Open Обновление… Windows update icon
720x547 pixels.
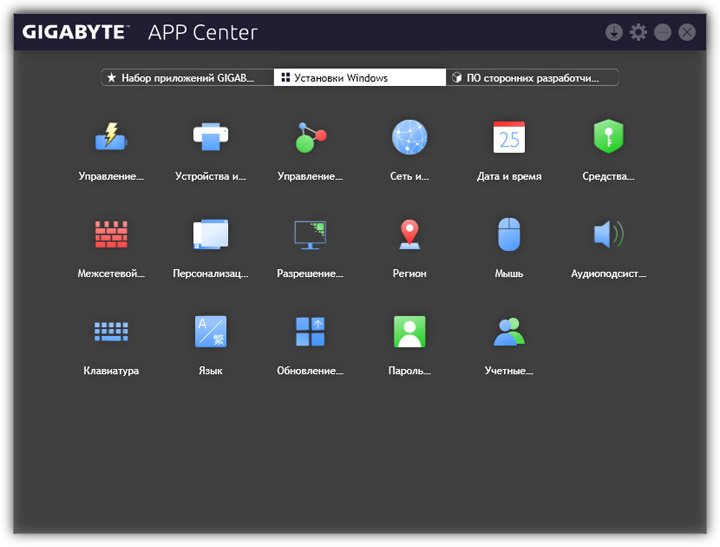310,331
